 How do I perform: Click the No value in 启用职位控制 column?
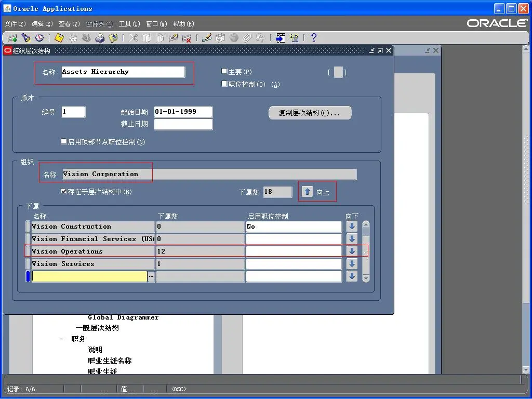[294, 227]
